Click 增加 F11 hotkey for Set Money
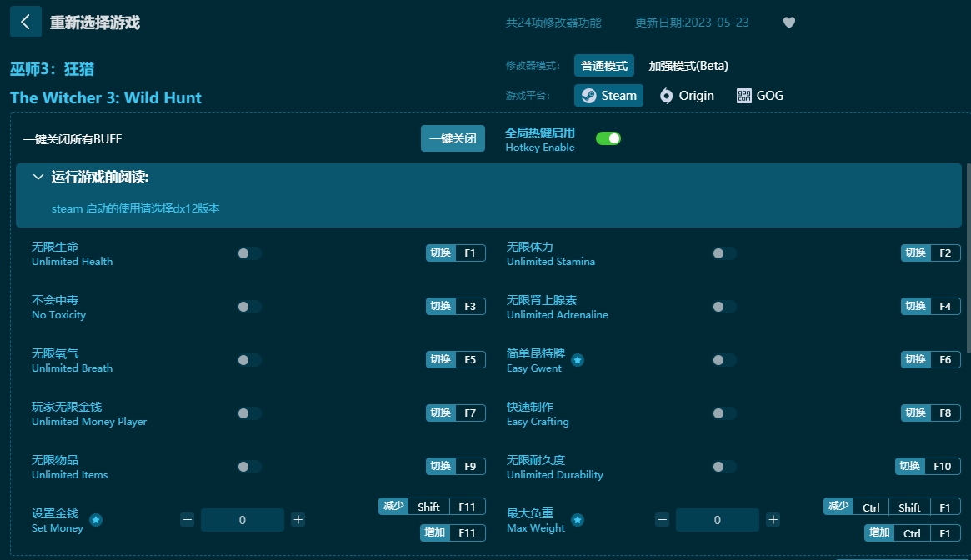This screenshot has width=971, height=560. (453, 532)
